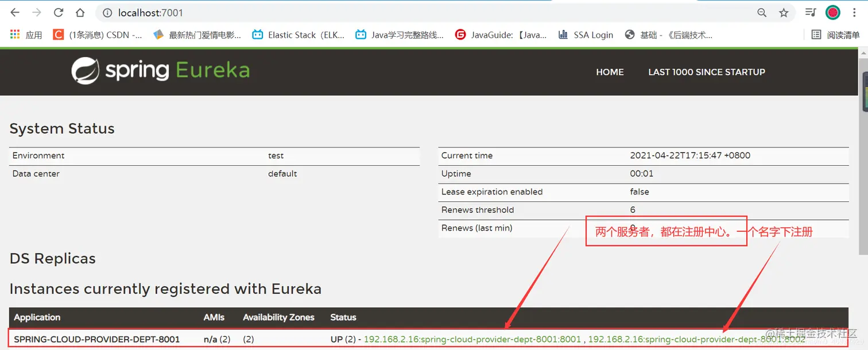Open instance link spring-cloud-provider-dept-8001:8002

tap(697, 339)
